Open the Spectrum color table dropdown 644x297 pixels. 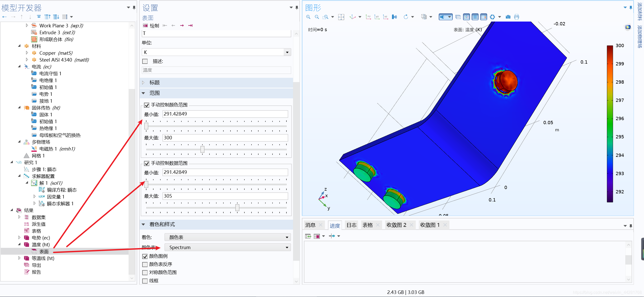(x=287, y=247)
